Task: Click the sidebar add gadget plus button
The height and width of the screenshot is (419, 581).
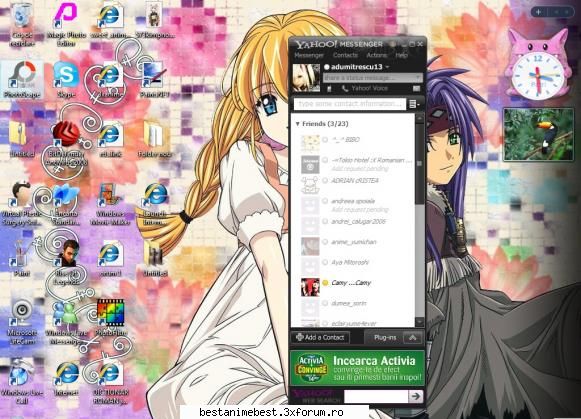Action: (538, 12)
